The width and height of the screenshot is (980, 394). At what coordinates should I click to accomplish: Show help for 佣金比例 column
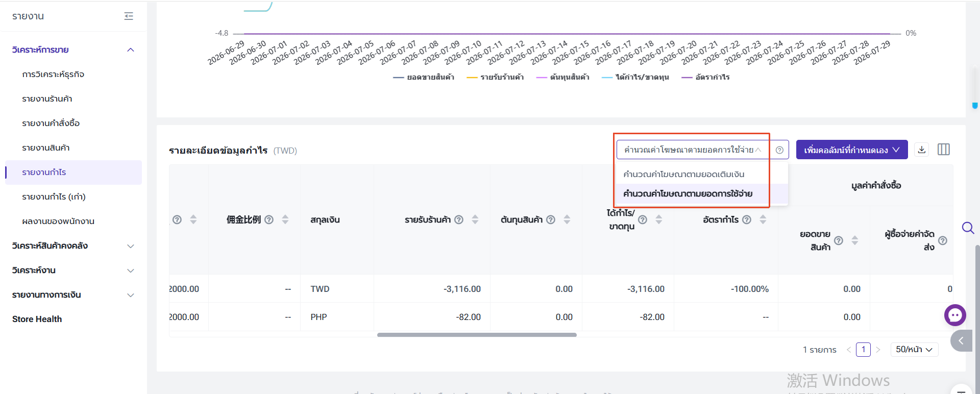tap(269, 219)
